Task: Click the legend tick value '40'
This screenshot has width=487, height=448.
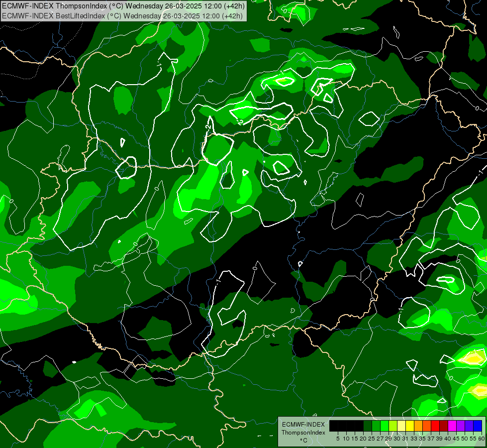Action: [448, 439]
